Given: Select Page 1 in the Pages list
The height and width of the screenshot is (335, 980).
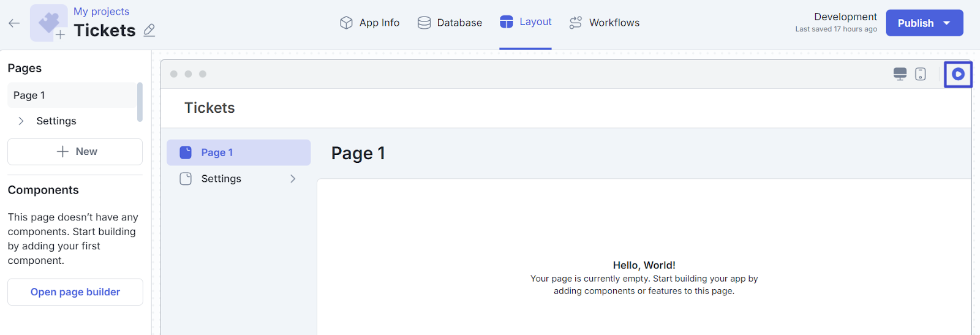Looking at the screenshot, I should pos(70,96).
